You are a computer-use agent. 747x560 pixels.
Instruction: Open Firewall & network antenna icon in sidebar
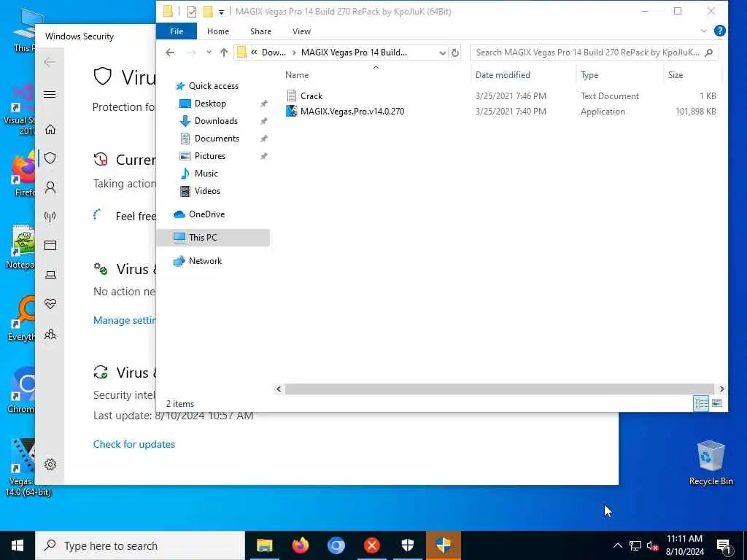point(50,217)
